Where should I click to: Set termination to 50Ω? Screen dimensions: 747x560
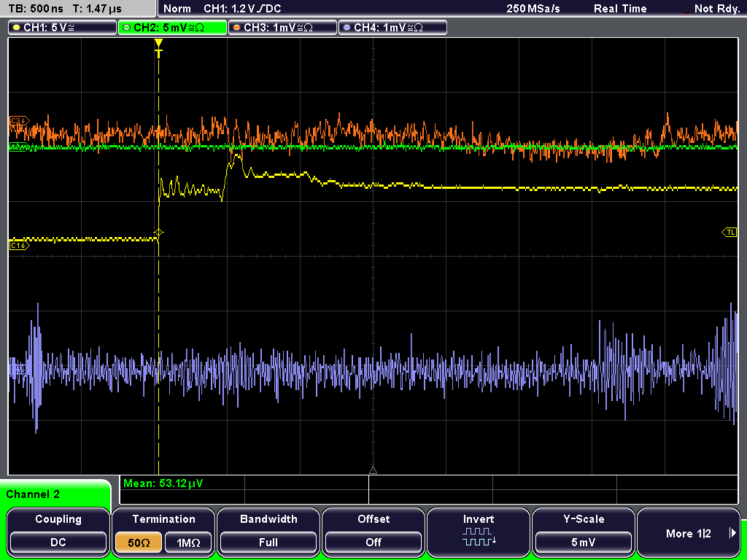(139, 542)
